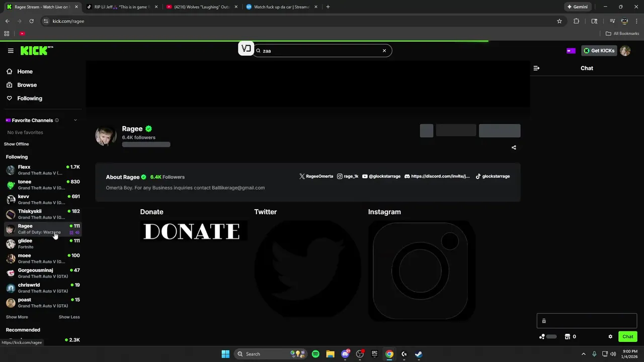This screenshot has width=644, height=362.
Task: Collapse the chat panel
Action: 536,68
